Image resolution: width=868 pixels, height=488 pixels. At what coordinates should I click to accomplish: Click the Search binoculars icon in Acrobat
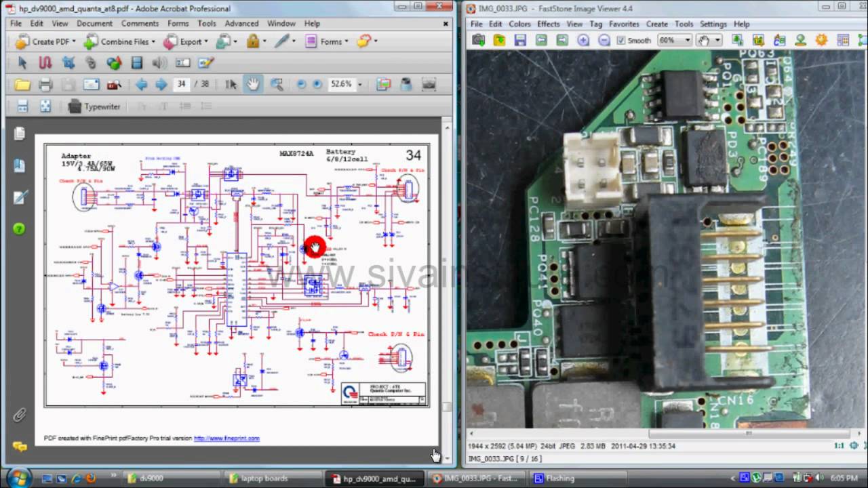click(x=114, y=85)
